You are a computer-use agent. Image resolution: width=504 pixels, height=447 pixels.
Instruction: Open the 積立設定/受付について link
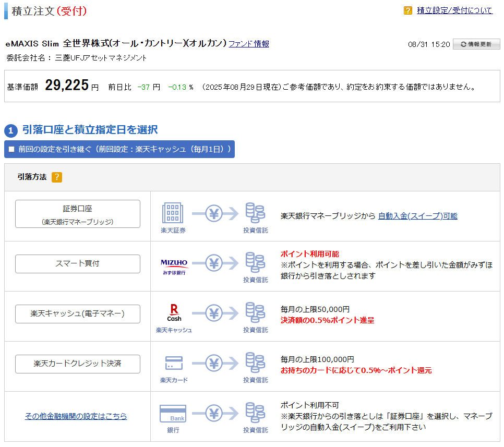click(454, 10)
